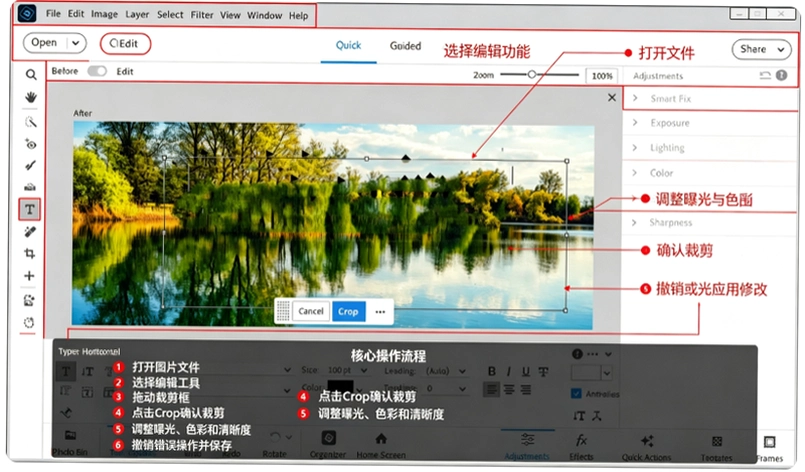Confirm with the blue Crop button
Screen dimensions: 805x472
click(x=348, y=311)
